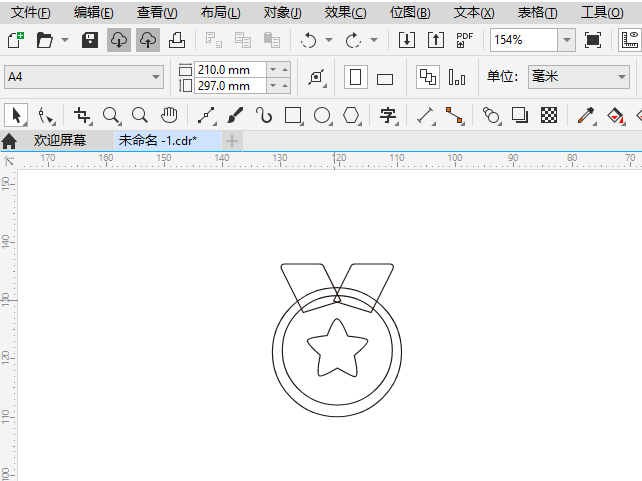Viewport: 642px width, 481px height.
Task: Apply layout to current page only icon
Action: [x=457, y=77]
